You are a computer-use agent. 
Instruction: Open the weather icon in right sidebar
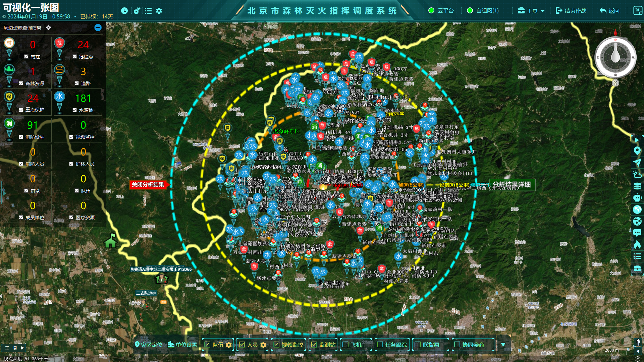[637, 174]
